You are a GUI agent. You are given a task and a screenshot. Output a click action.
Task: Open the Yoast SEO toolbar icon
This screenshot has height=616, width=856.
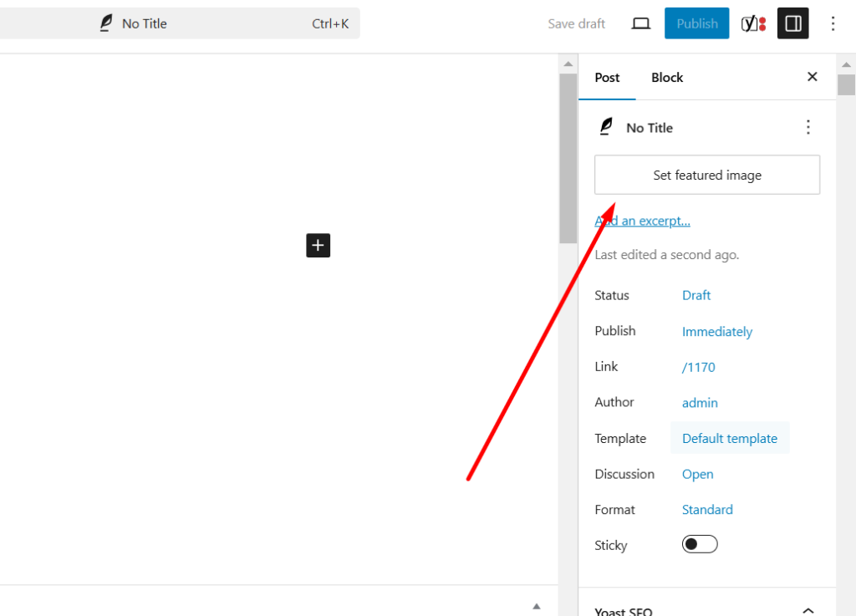[x=753, y=23]
